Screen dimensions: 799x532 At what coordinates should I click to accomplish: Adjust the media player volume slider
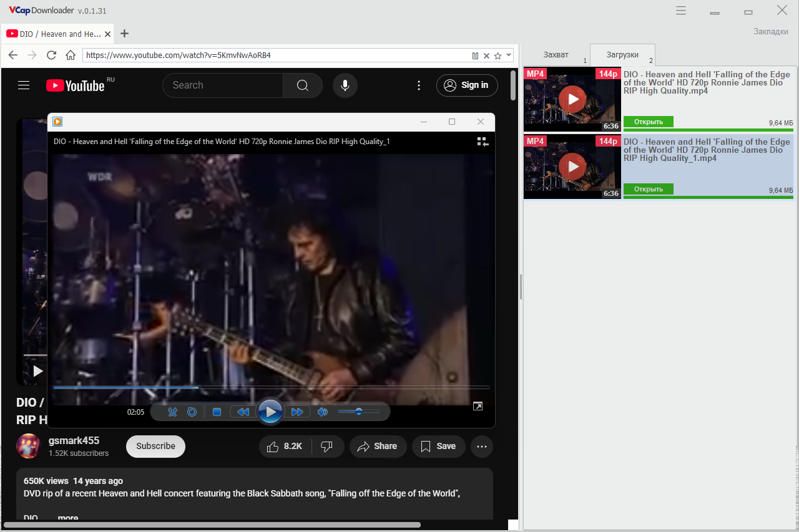pos(359,412)
